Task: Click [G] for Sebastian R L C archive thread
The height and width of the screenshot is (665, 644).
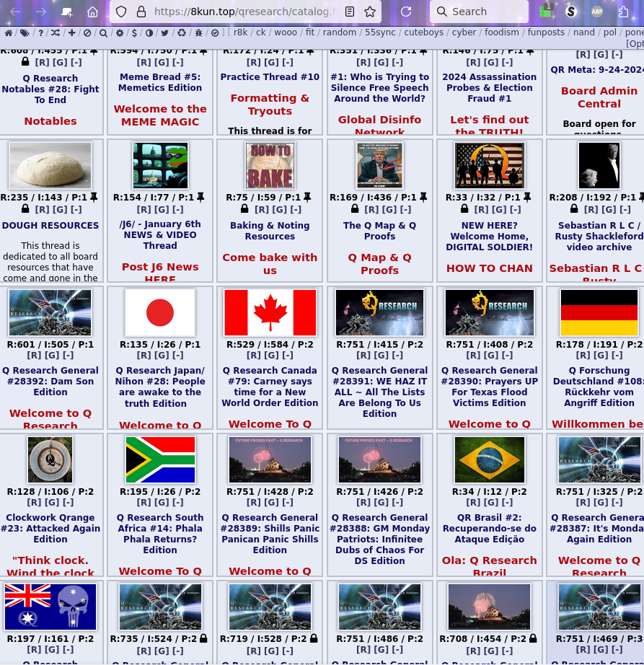Action: tap(609, 209)
